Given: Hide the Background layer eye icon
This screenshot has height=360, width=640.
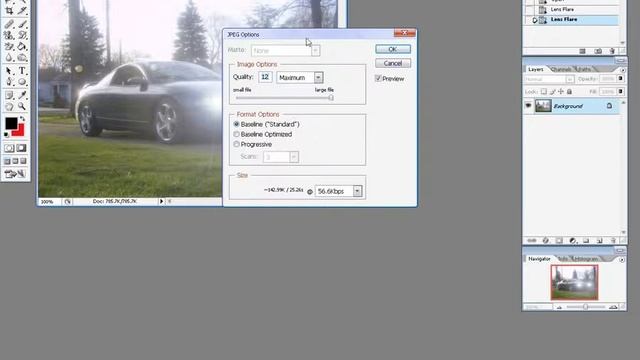Looking at the screenshot, I should click(528, 106).
